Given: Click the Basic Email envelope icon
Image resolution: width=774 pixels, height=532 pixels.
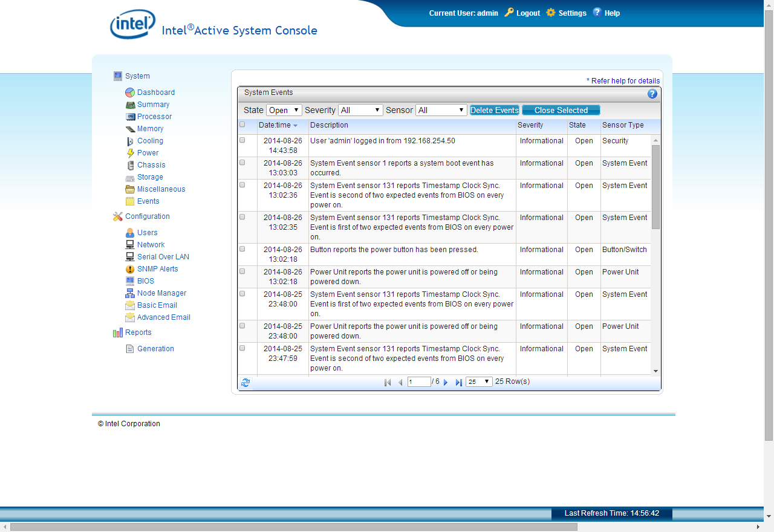Looking at the screenshot, I should click(130, 305).
